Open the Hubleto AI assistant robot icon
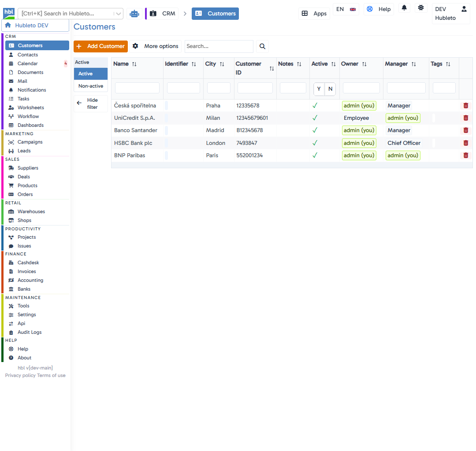 coord(134,14)
